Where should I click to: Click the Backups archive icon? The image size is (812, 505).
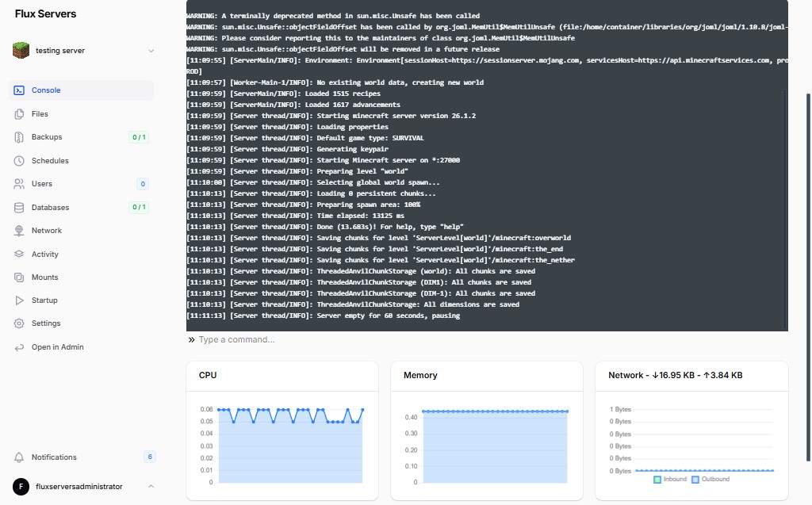[x=19, y=137]
